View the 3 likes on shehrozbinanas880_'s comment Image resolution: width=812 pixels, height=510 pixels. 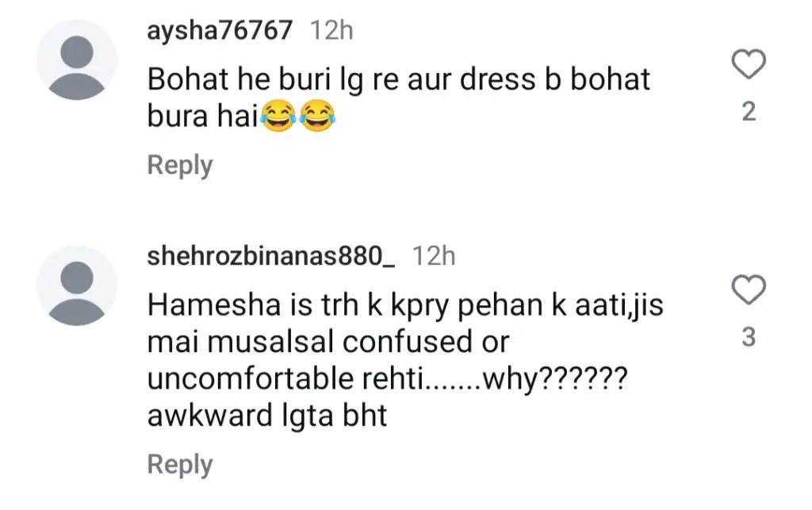coord(749,338)
